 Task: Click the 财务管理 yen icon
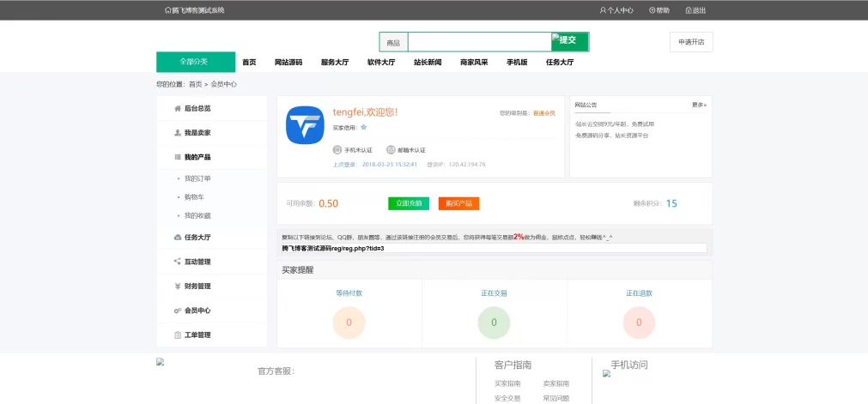tap(178, 286)
